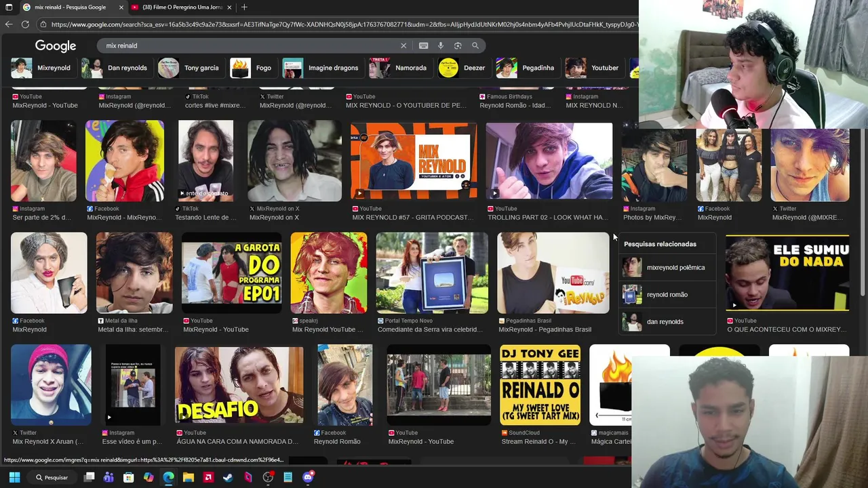Open File Explorer from taskbar
This screenshot has width=868, height=488.
click(x=189, y=477)
